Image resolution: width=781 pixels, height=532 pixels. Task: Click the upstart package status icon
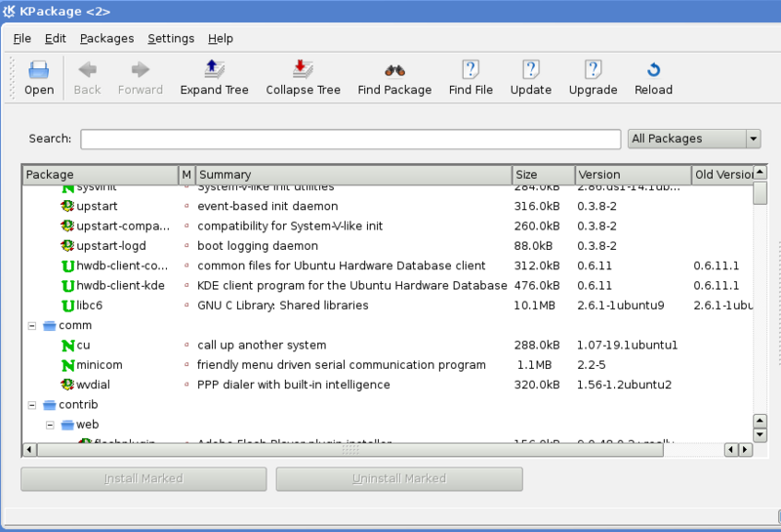click(67, 206)
